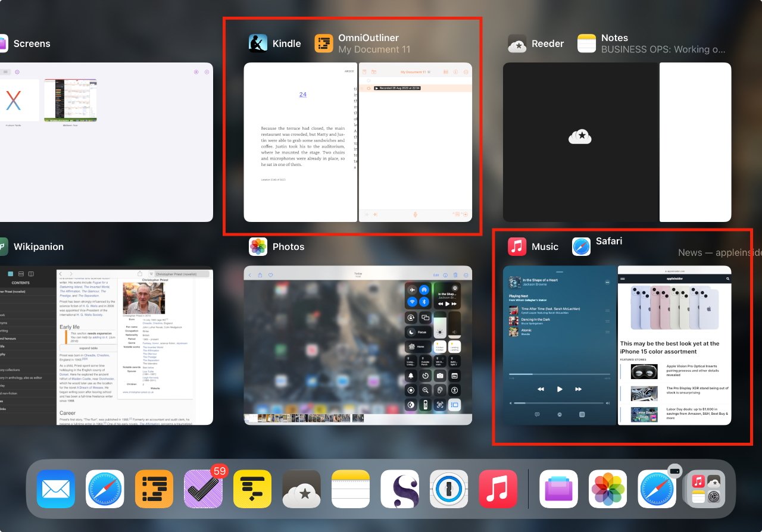Expand the Focus modes panel in Control Center
This screenshot has height=532, width=762.
(x=419, y=332)
